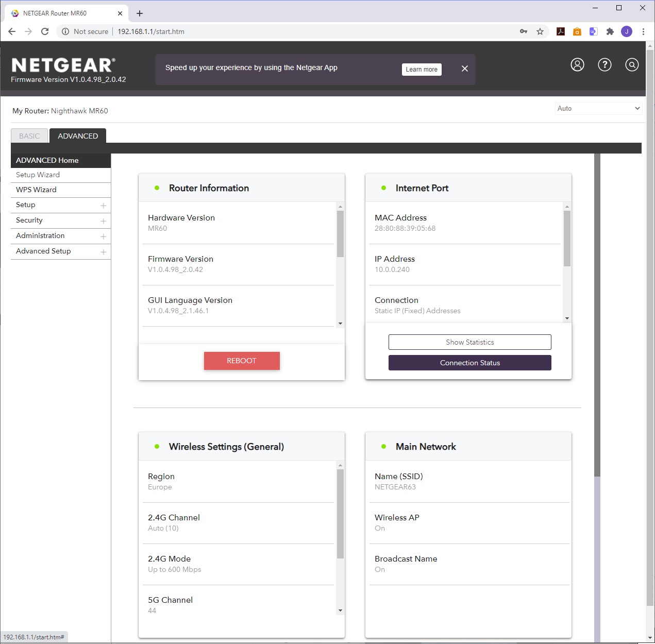Click the Main Network card header
The width and height of the screenshot is (655, 644).
[468, 447]
